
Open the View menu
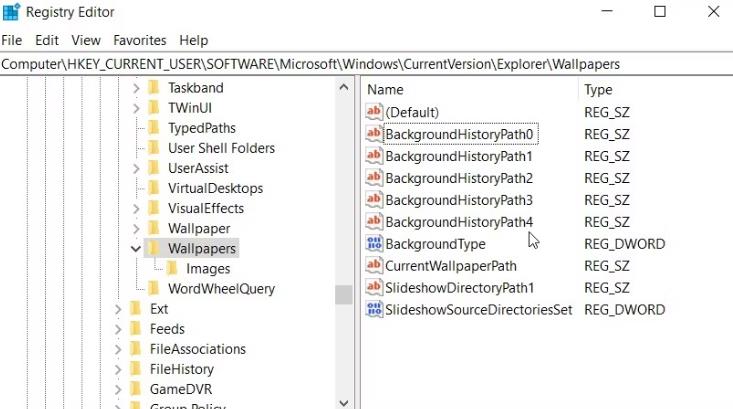(x=86, y=40)
